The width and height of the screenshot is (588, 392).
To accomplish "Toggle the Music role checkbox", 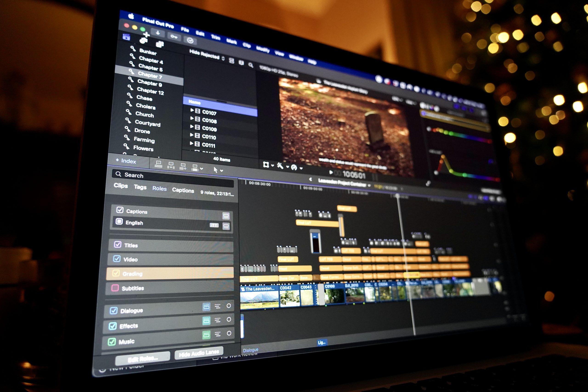I will coord(111,342).
